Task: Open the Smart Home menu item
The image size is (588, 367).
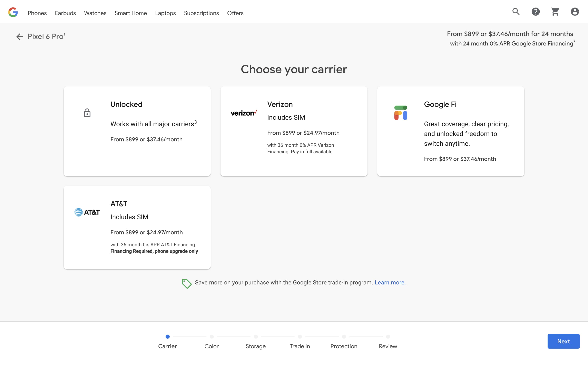Action: [131, 13]
